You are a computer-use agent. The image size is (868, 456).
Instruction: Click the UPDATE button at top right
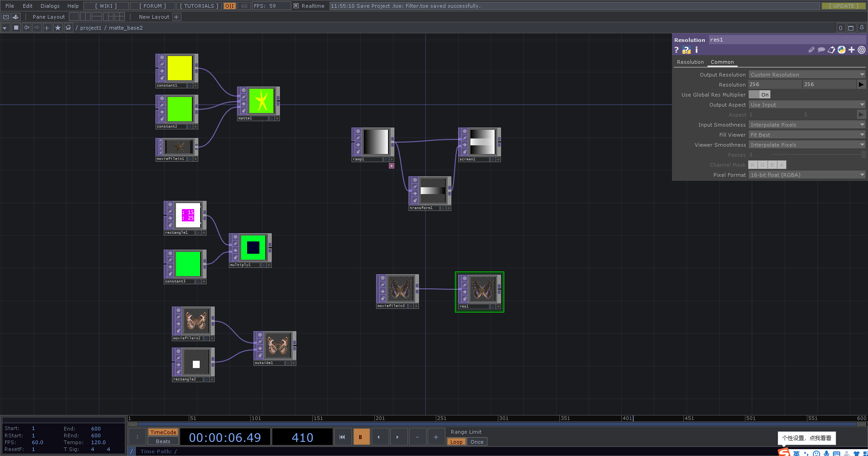point(843,6)
